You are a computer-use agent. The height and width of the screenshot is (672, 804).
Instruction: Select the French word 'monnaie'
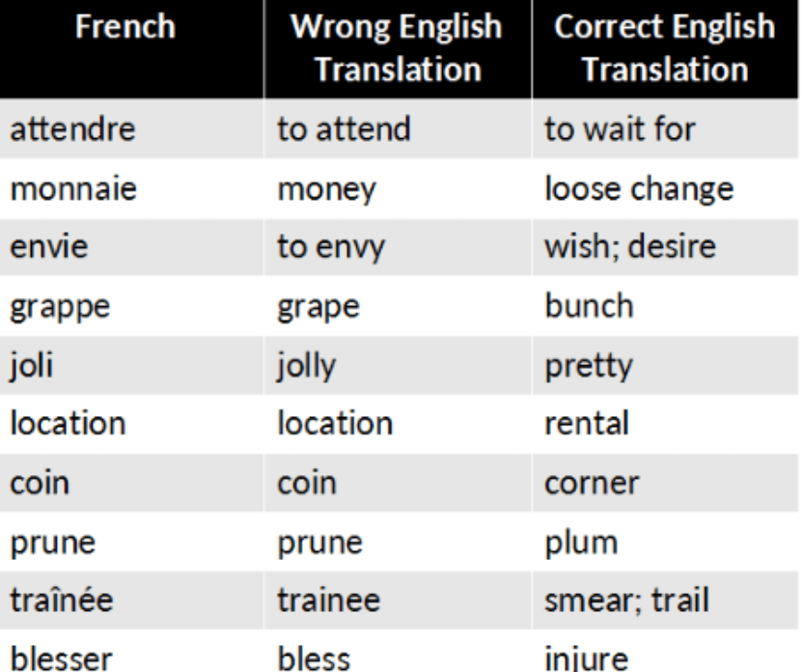70,187
